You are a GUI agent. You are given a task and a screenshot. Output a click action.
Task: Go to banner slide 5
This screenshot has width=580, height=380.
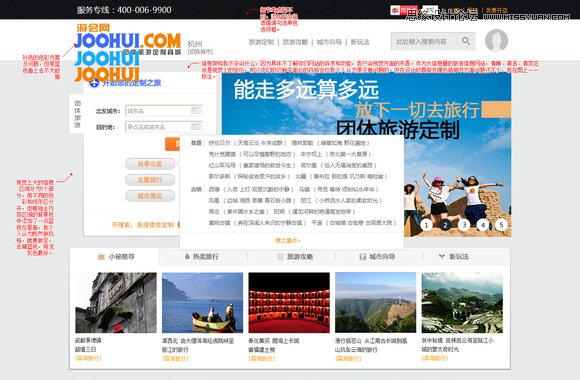pos(501,225)
